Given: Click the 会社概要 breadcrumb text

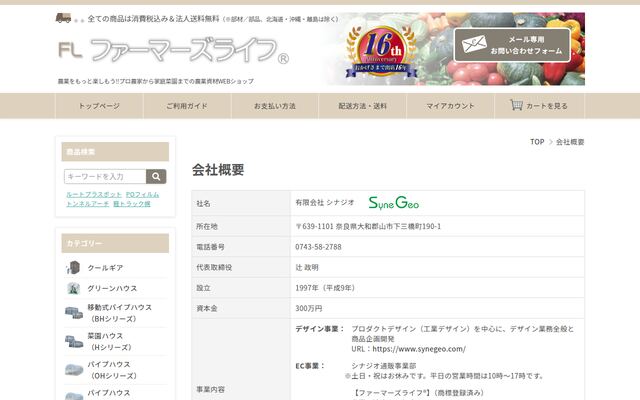Looking at the screenshot, I should coord(570,142).
